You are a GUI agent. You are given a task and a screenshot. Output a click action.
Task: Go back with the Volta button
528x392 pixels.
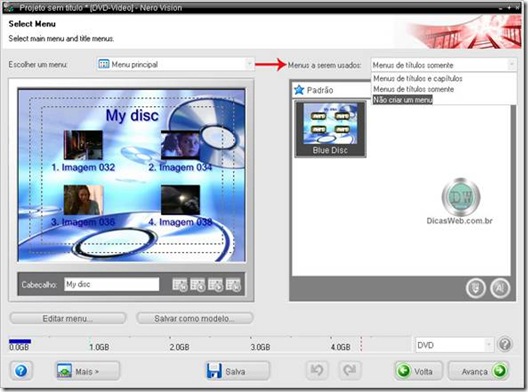[x=419, y=371]
